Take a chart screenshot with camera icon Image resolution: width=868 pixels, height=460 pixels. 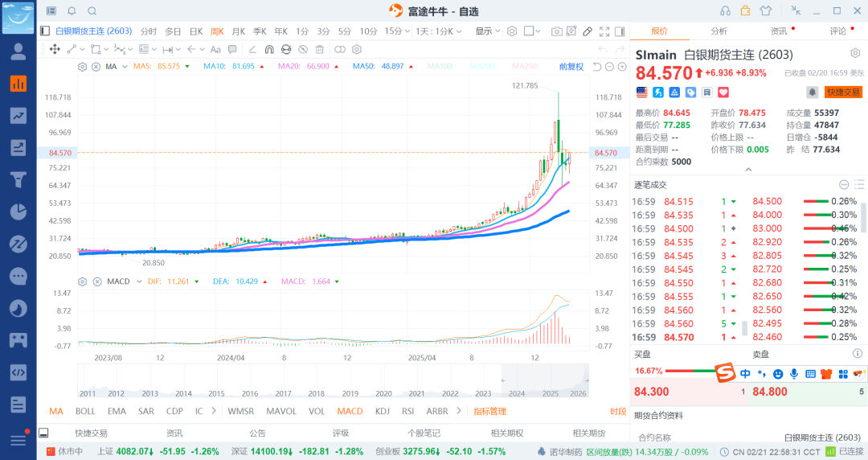pos(556,31)
